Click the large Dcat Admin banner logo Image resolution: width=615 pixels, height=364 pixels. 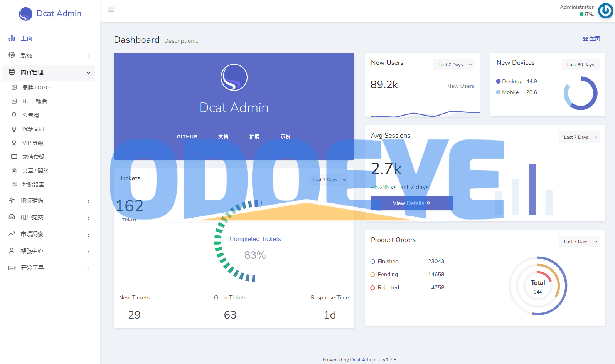coord(234,77)
